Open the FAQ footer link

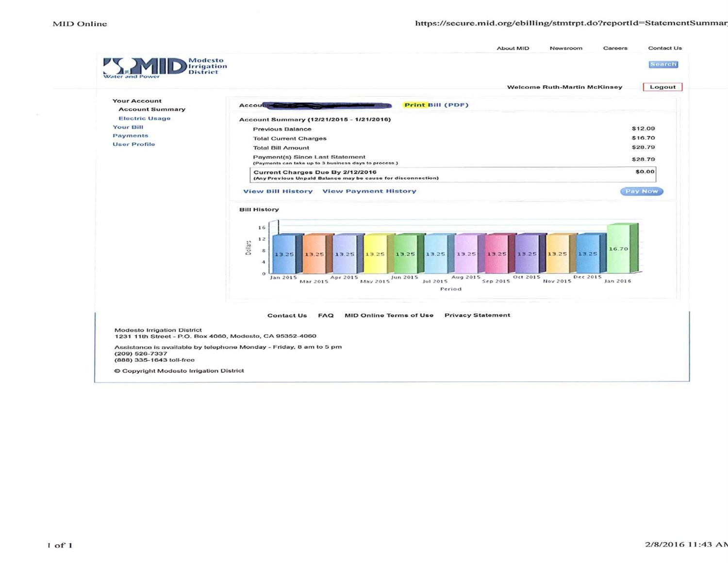click(326, 316)
